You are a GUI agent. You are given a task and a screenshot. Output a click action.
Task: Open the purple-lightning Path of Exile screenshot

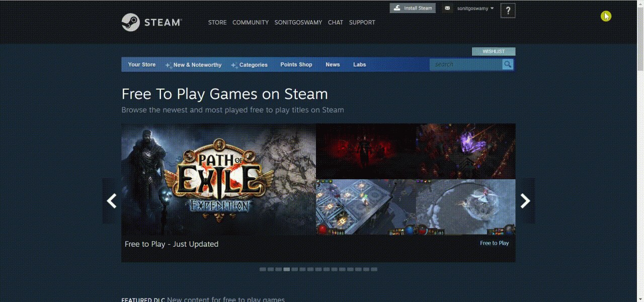point(466,152)
